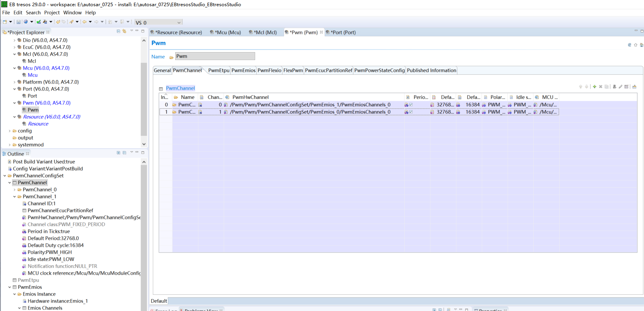Click the help icon at editor top right
Viewport: 644px width, 311px height.
point(630,45)
